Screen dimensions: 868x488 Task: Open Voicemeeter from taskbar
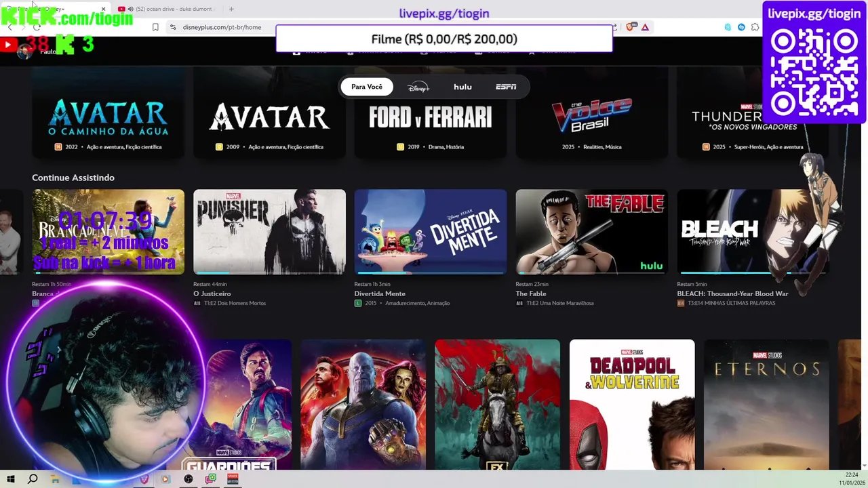pyautogui.click(x=233, y=479)
